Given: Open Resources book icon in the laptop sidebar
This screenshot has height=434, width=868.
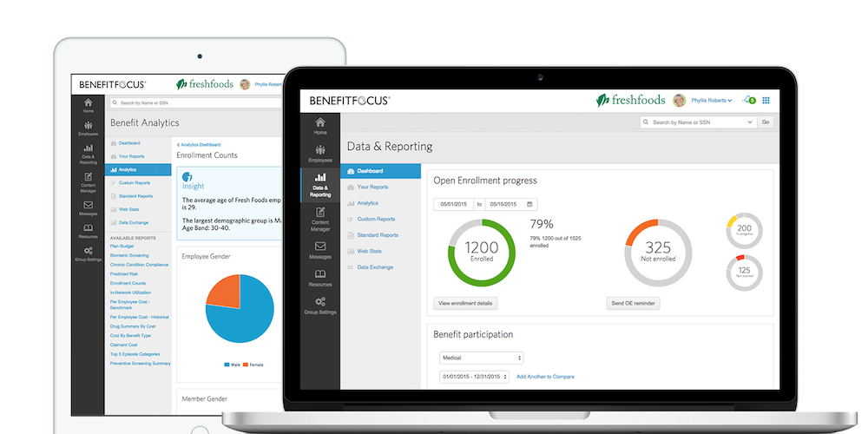Looking at the screenshot, I should click(x=320, y=274).
